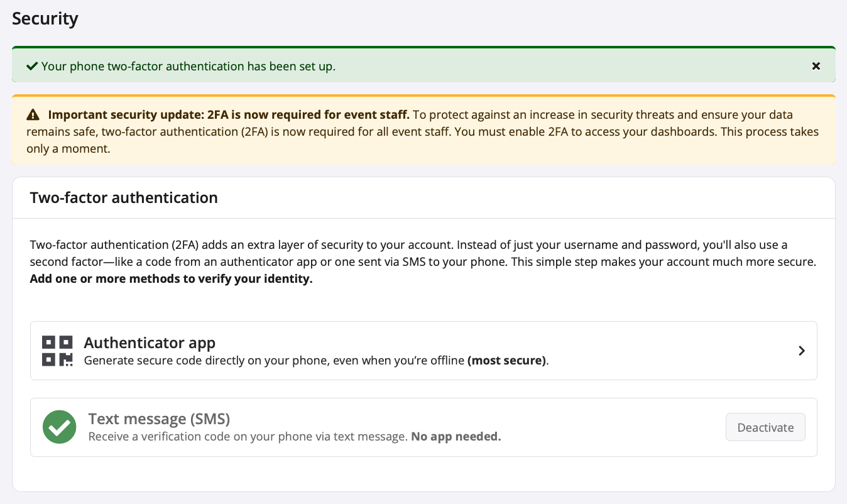Click the Two-factor authentication section heading
The height and width of the screenshot is (504, 847).
point(124,198)
